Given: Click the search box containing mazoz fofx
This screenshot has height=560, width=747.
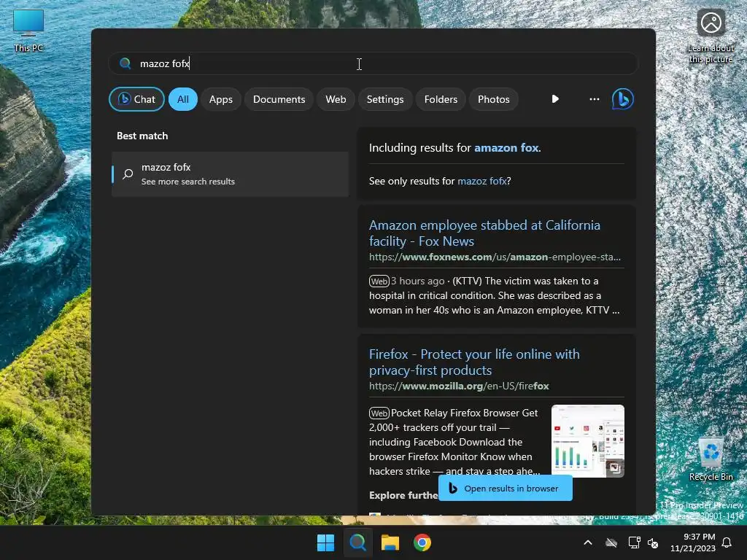Looking at the screenshot, I should (x=373, y=63).
